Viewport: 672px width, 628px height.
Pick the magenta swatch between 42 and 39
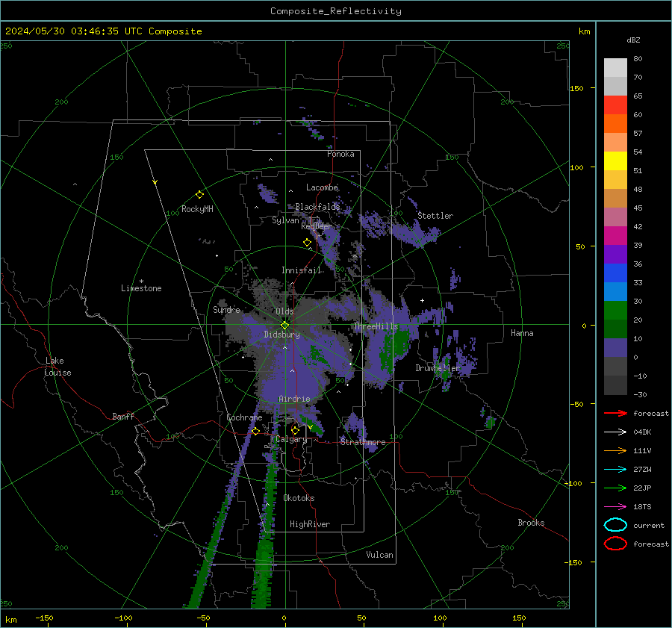pos(615,235)
